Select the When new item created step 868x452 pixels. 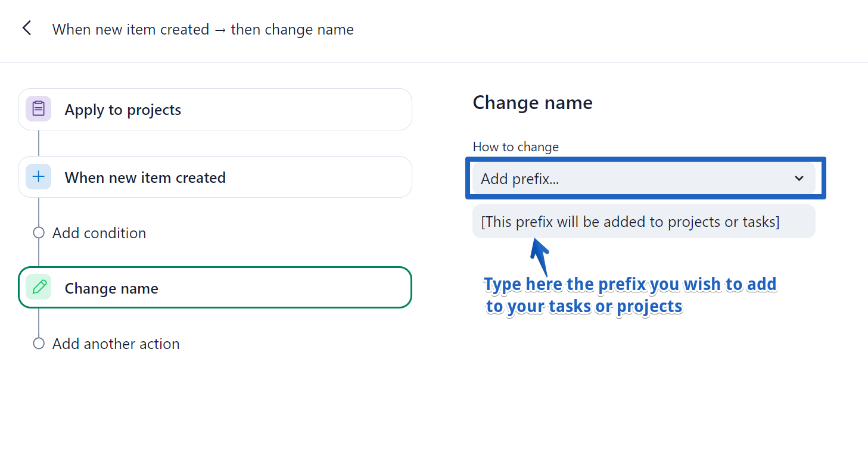click(214, 177)
